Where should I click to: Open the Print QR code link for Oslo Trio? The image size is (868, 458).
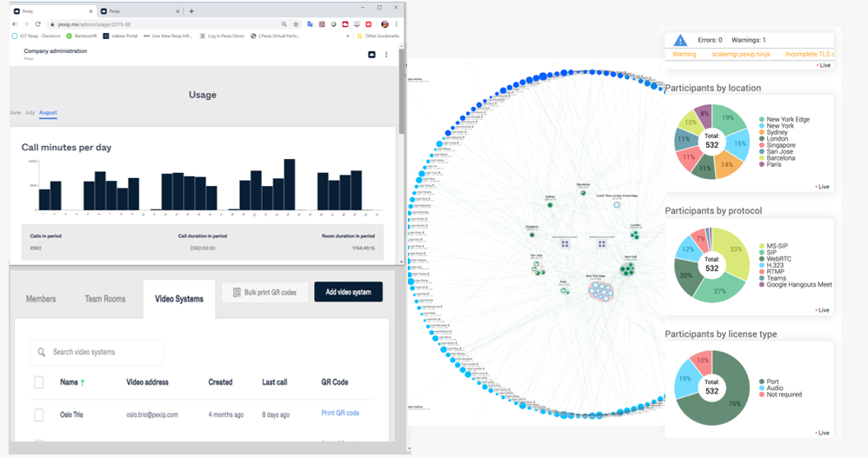(340, 413)
